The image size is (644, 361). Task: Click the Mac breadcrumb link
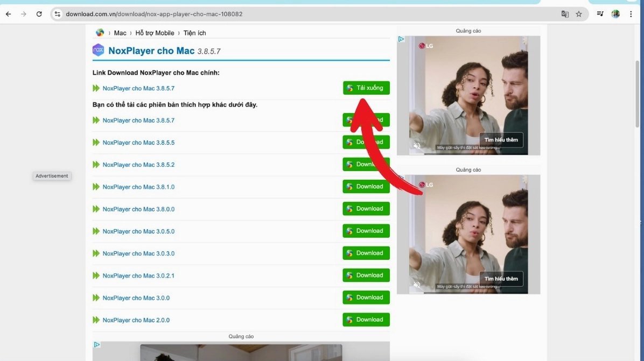[120, 33]
